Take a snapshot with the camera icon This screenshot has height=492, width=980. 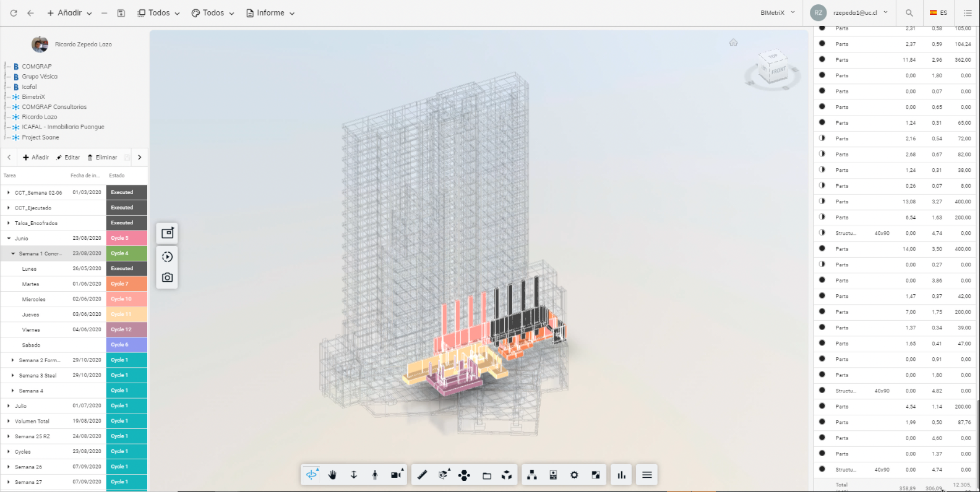[x=167, y=278]
